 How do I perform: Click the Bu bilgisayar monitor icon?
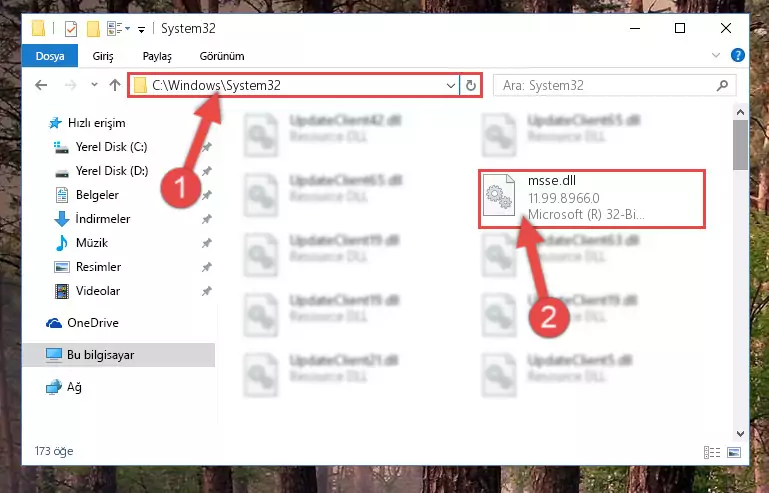53,355
